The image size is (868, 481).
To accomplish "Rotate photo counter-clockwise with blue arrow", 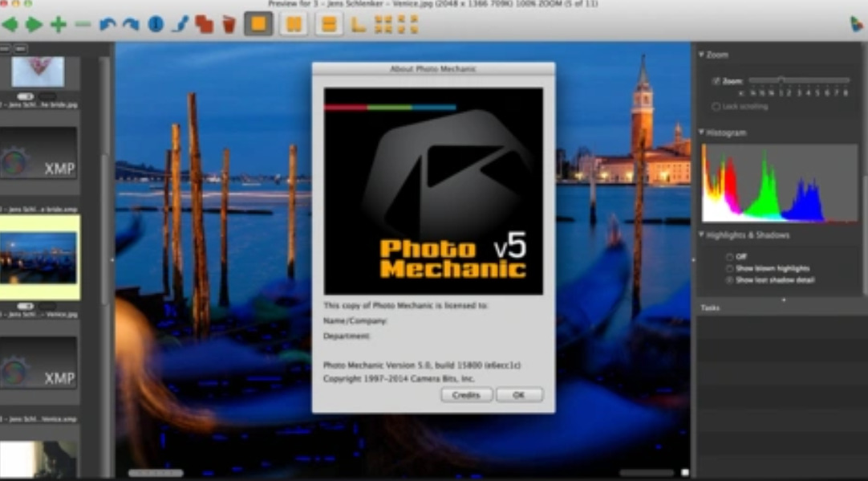I will [107, 24].
